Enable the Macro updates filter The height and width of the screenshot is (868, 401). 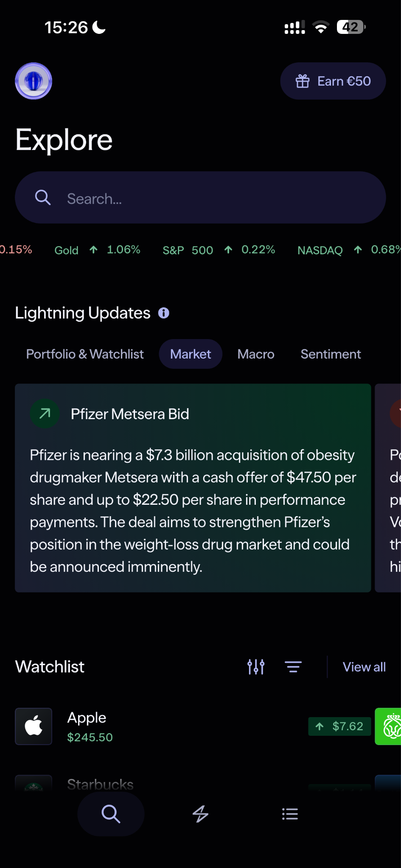(255, 354)
